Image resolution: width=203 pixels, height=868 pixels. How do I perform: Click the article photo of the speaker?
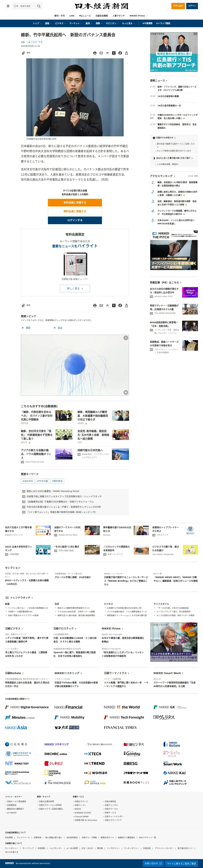coord(75,97)
